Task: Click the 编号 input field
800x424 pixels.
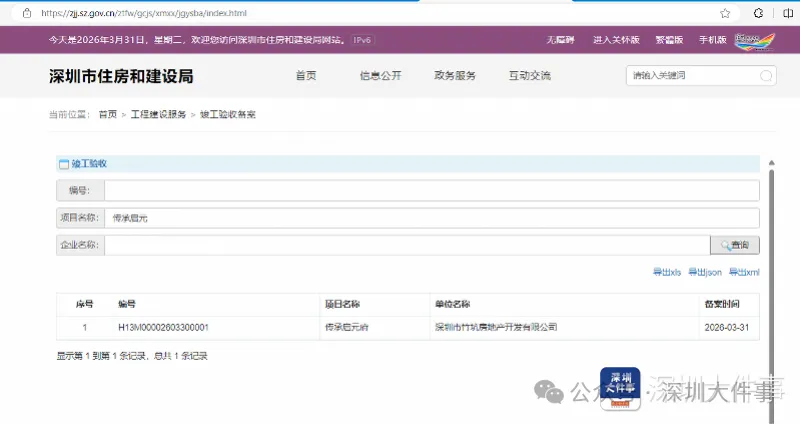Action: click(x=432, y=191)
